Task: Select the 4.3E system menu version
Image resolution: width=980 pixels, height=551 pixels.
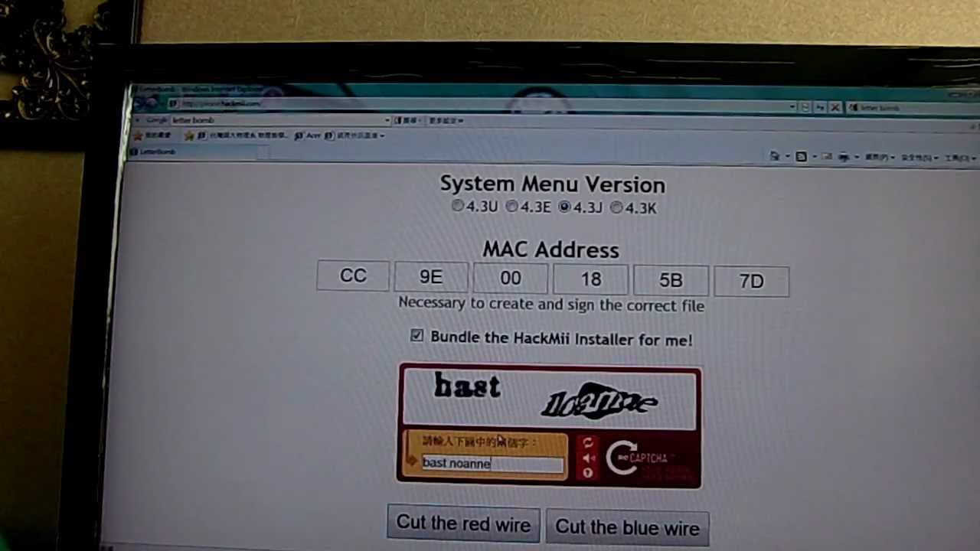Action: [x=511, y=206]
